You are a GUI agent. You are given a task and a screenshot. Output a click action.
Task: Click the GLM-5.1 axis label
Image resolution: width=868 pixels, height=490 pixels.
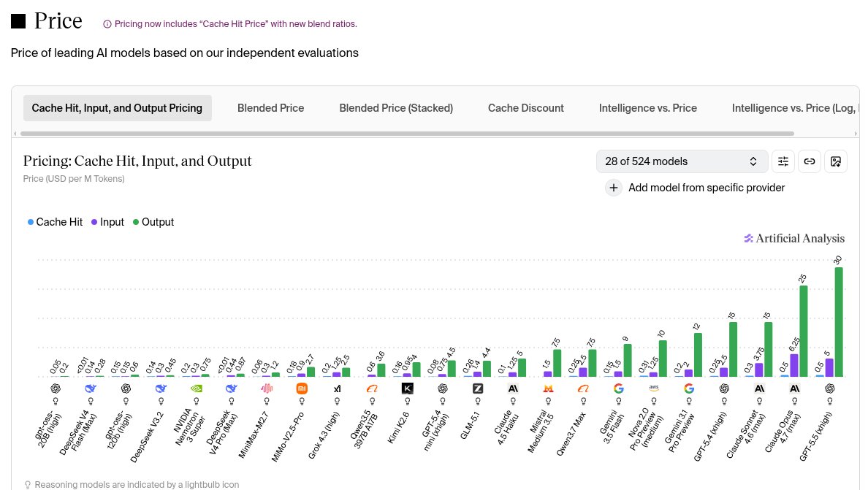[x=470, y=425]
